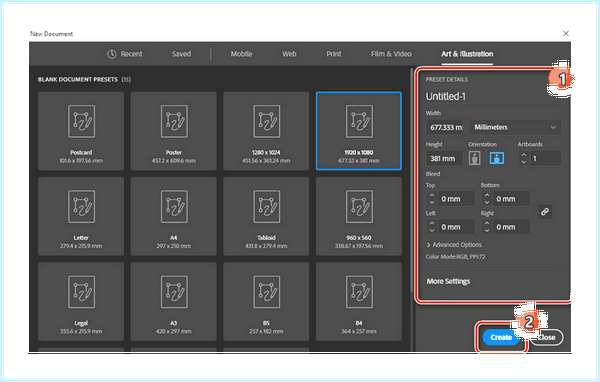600x382 pixels.
Task: Set landscape orientation
Action: pyautogui.click(x=497, y=158)
